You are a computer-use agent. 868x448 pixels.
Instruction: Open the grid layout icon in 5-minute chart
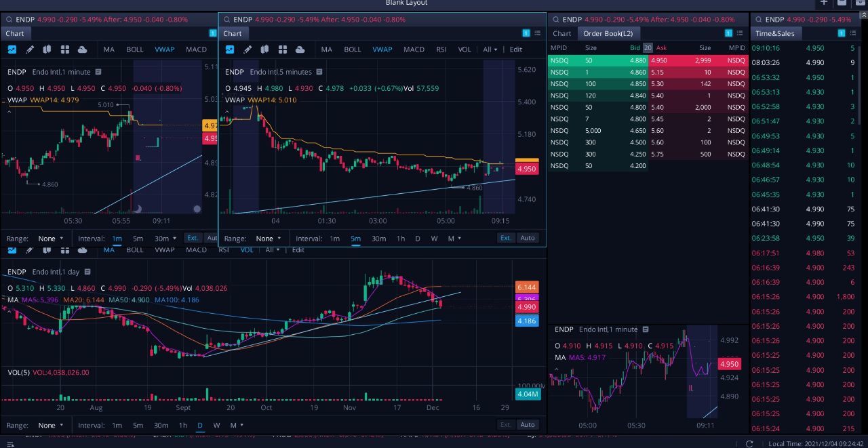(x=282, y=49)
